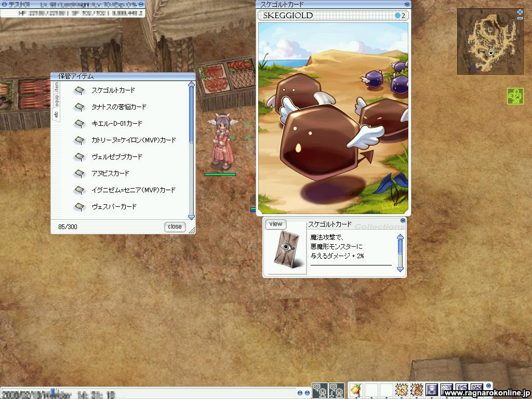Click the close button in storage window
532x399 pixels.
click(x=175, y=227)
